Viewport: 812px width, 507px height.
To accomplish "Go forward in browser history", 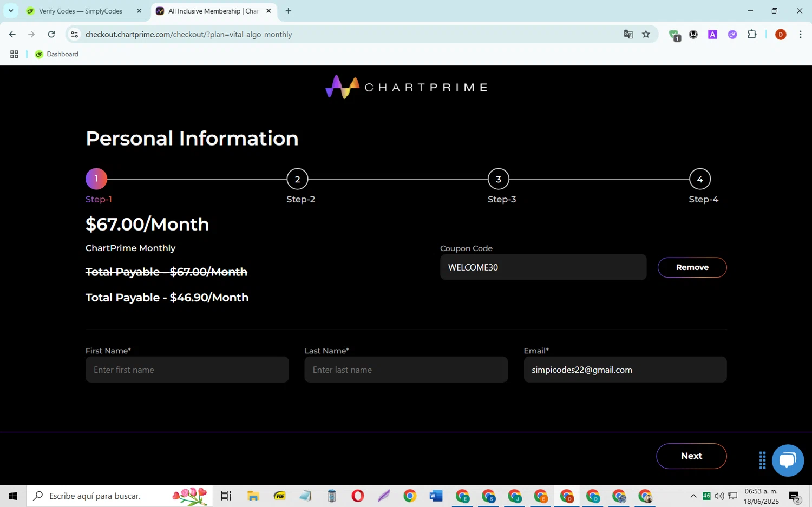I will point(31,34).
